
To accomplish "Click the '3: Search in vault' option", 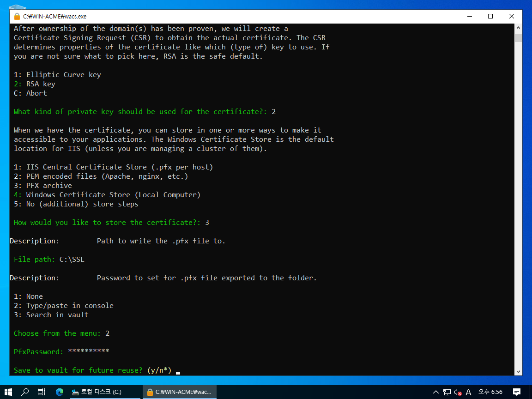I will [51, 315].
